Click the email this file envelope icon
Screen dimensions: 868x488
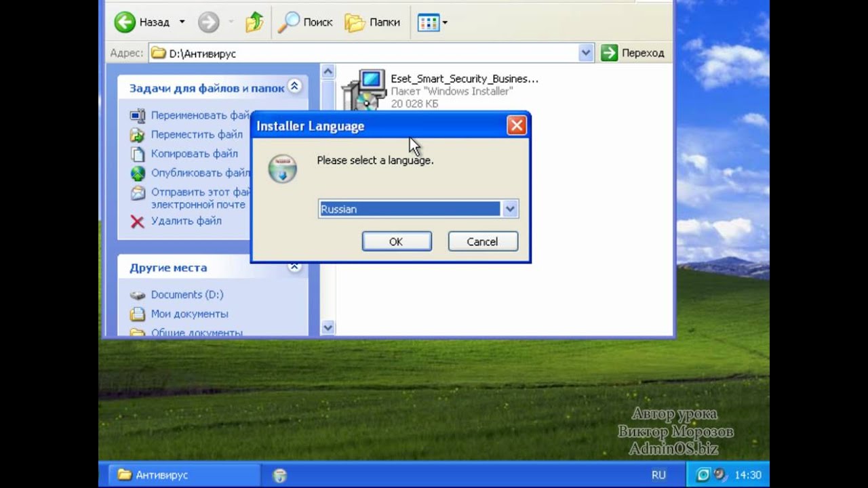pos(138,192)
